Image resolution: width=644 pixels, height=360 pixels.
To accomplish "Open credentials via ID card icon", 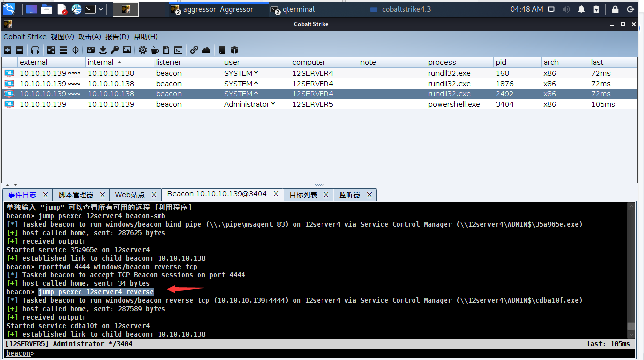I will tap(90, 50).
